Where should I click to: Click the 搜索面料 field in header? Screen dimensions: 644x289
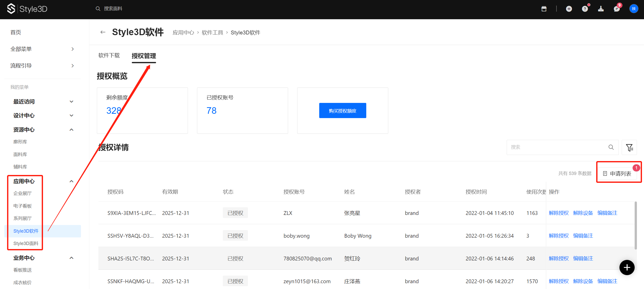[x=113, y=9]
